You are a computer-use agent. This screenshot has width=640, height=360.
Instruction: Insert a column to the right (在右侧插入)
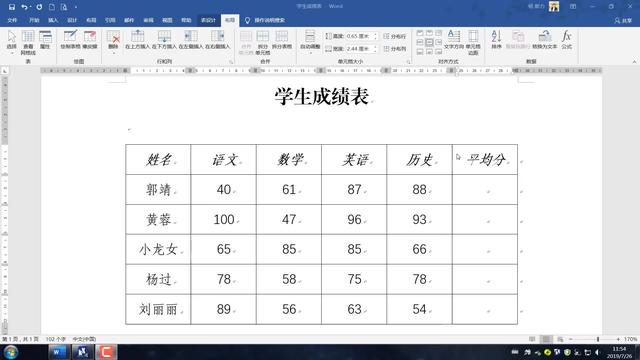click(218, 40)
